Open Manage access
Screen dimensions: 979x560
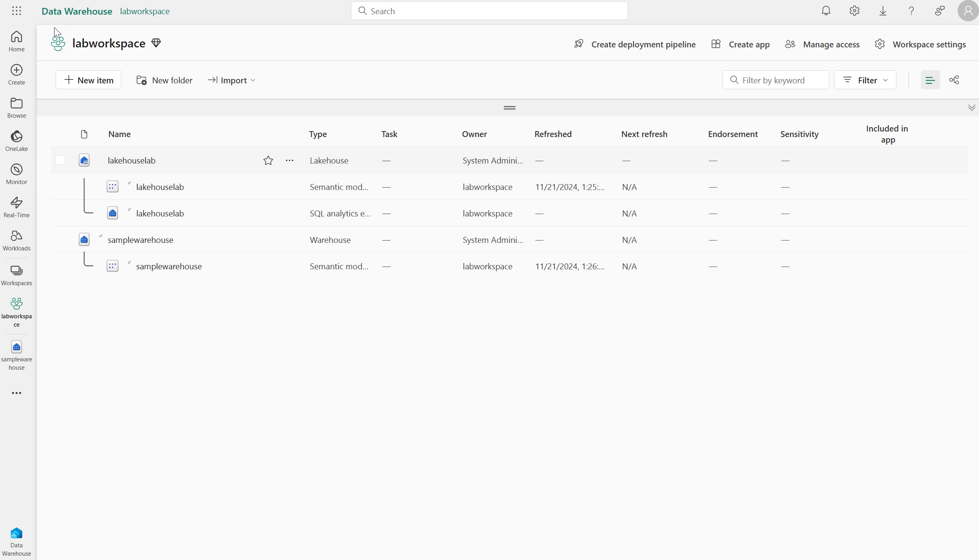[822, 44]
